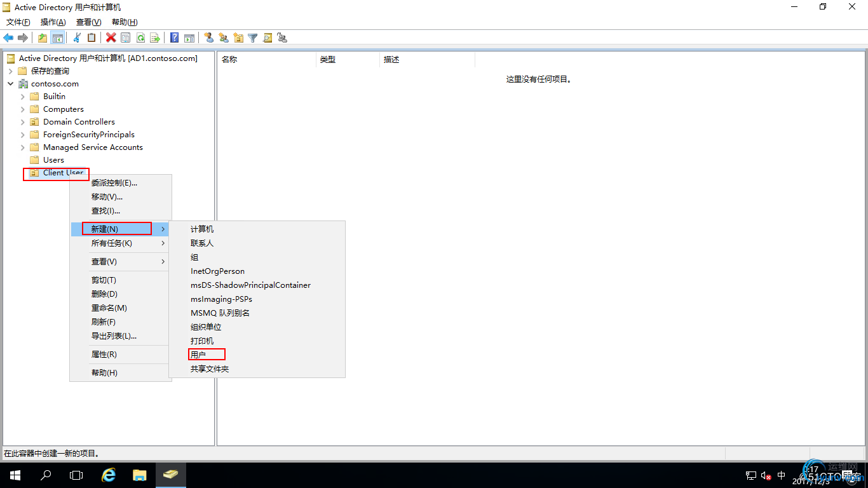Collapse the contoso.com domain node
868x488 pixels.
(x=11, y=84)
